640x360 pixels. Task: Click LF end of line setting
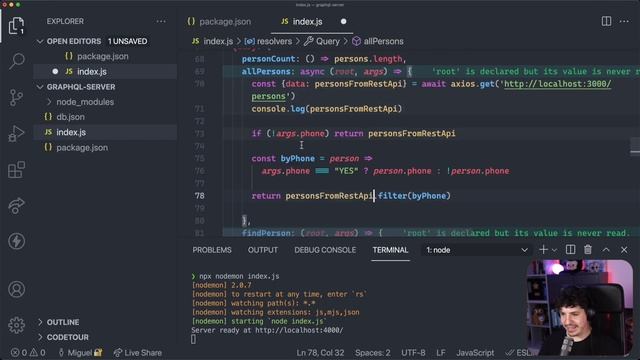pyautogui.click(x=440, y=352)
